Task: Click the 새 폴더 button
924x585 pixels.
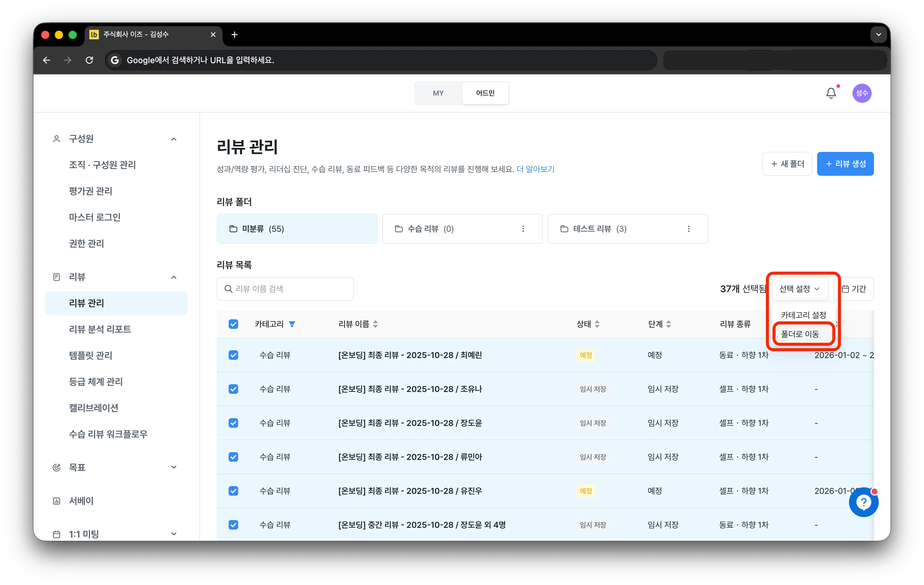Action: [x=787, y=164]
